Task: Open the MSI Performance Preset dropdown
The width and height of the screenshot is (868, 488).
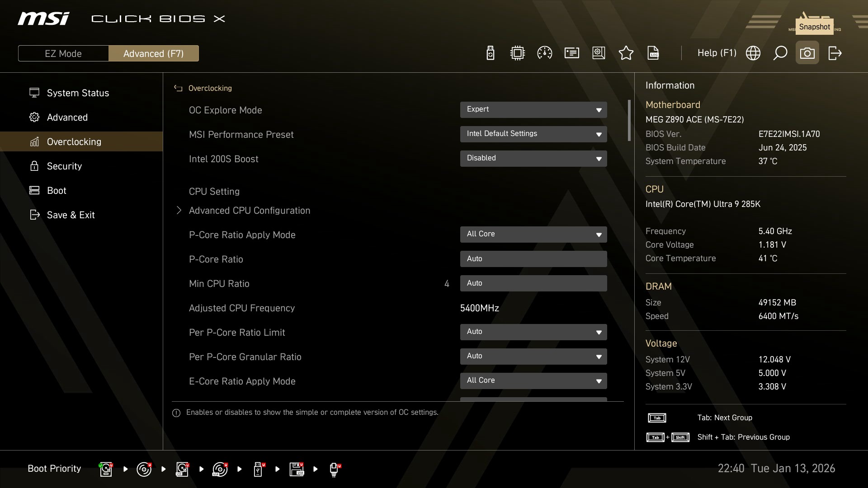Action: click(x=533, y=134)
